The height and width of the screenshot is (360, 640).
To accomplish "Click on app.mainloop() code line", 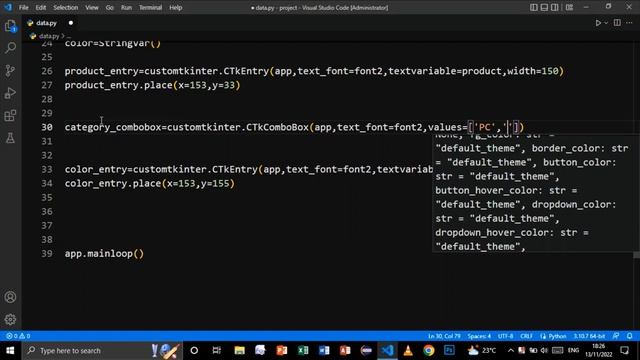I will point(104,254).
